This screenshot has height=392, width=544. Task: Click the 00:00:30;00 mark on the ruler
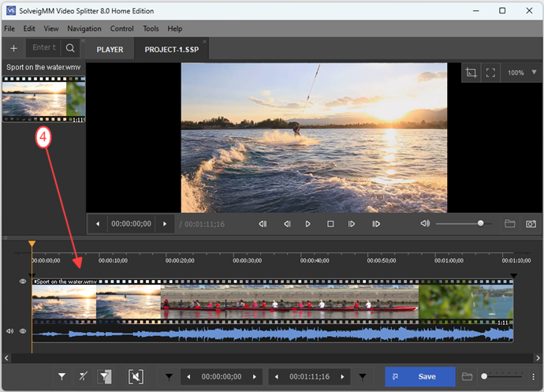click(x=247, y=260)
